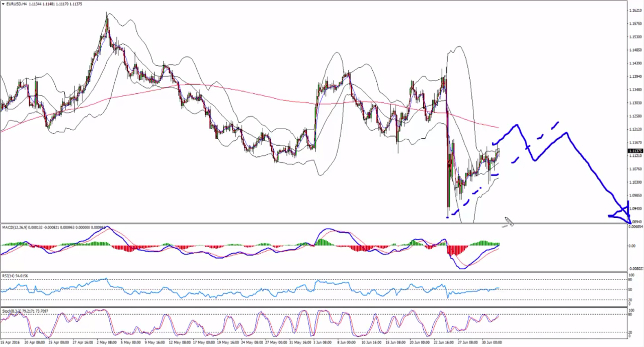Click the 2 May 08:00 time label
The width and height of the screenshot is (644, 347).
click(107, 342)
